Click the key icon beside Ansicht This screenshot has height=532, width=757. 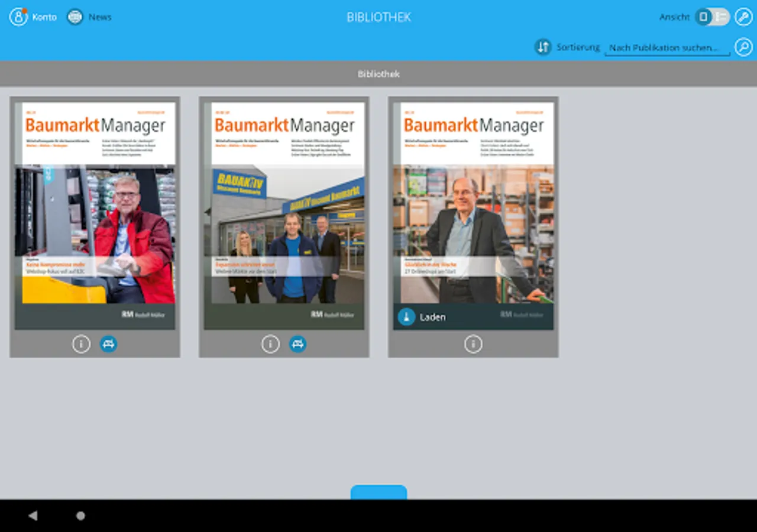(743, 17)
